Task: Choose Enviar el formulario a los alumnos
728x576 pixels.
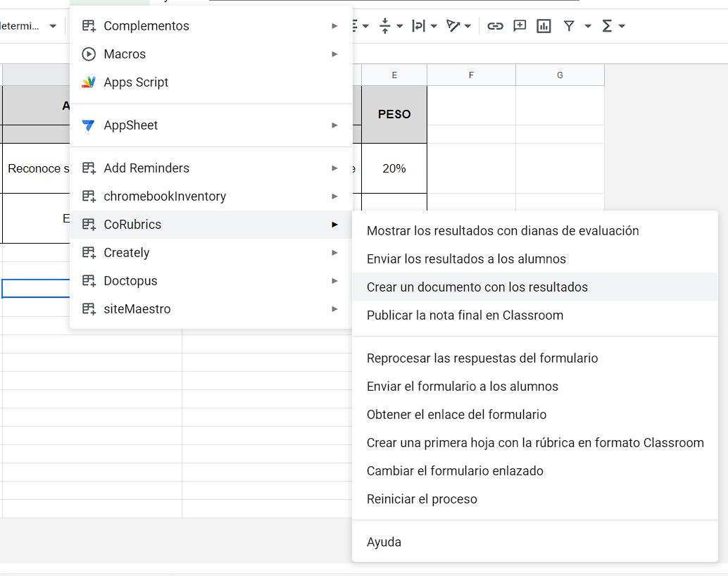Action: click(535, 386)
